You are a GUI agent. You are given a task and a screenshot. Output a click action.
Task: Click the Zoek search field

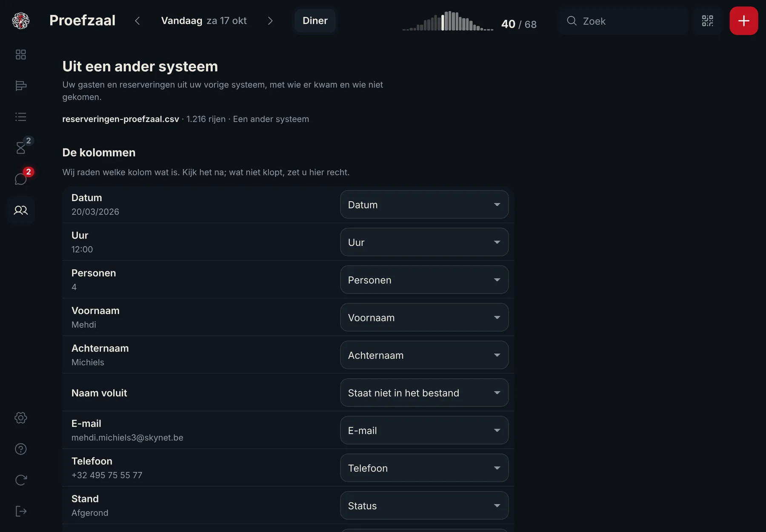pos(623,21)
